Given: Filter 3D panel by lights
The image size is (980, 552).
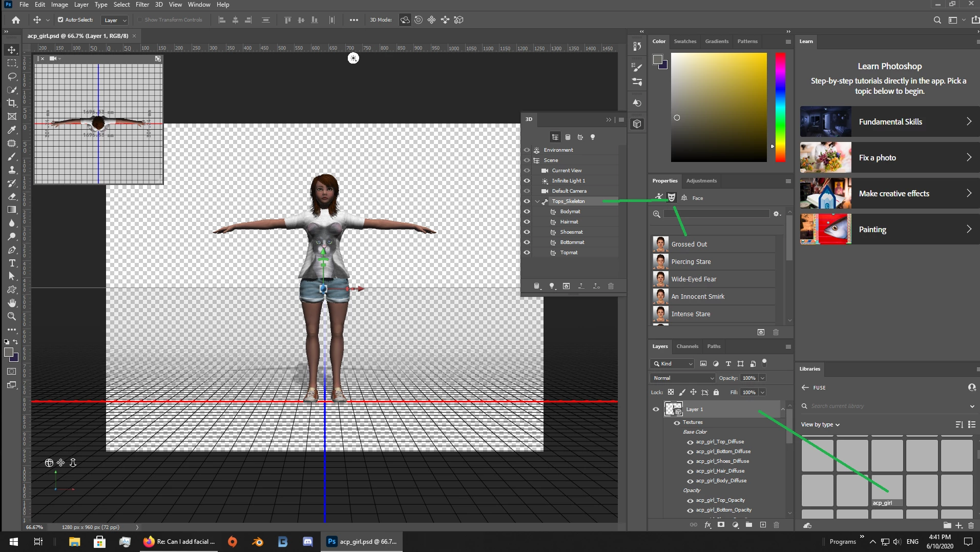Looking at the screenshot, I should tap(593, 137).
